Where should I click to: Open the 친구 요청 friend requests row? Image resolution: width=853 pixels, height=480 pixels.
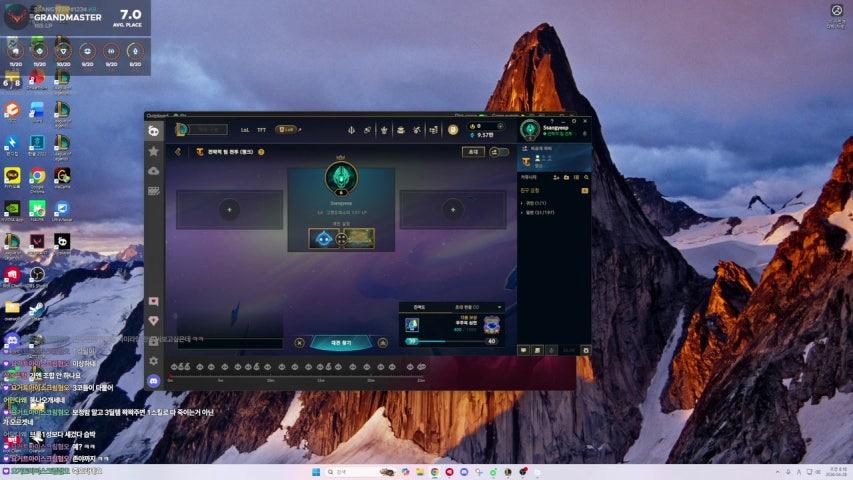coord(554,190)
